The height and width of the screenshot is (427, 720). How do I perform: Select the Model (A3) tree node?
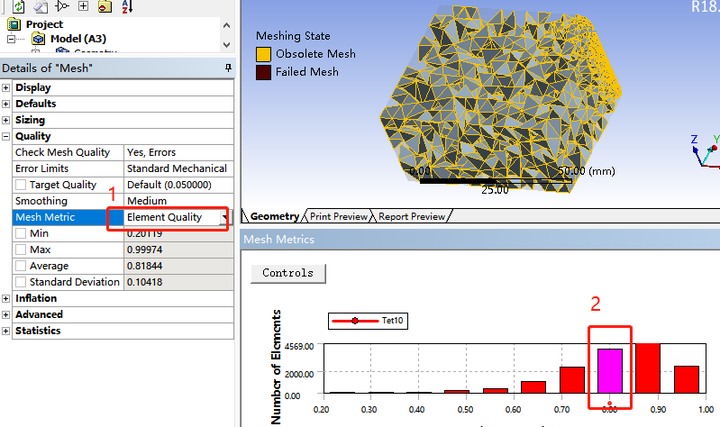[x=78, y=39]
